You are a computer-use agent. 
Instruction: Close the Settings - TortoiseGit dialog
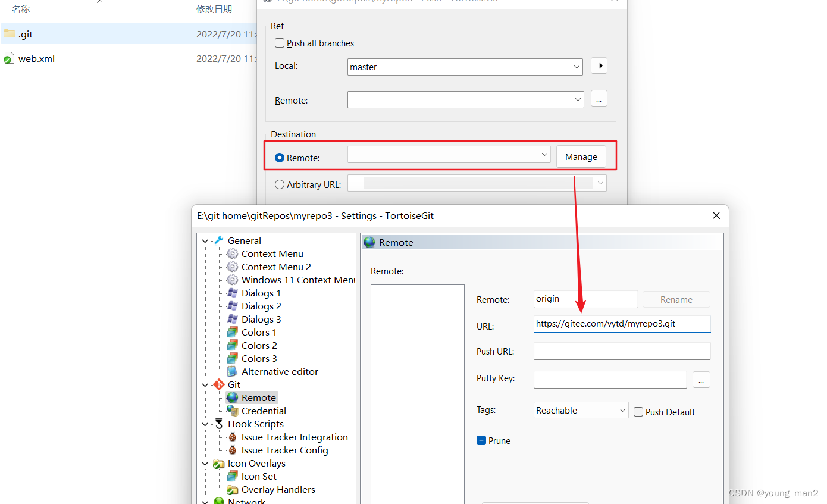click(716, 215)
